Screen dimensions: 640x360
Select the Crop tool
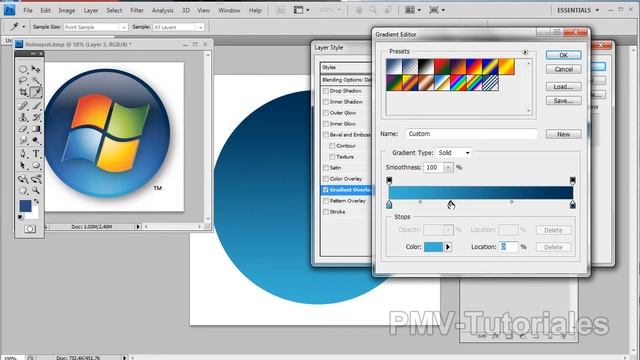23,93
